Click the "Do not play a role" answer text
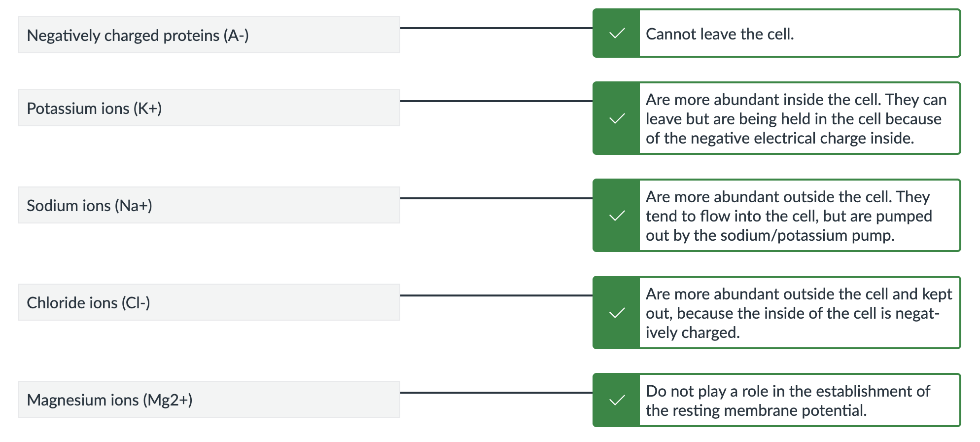 pyautogui.click(x=788, y=401)
